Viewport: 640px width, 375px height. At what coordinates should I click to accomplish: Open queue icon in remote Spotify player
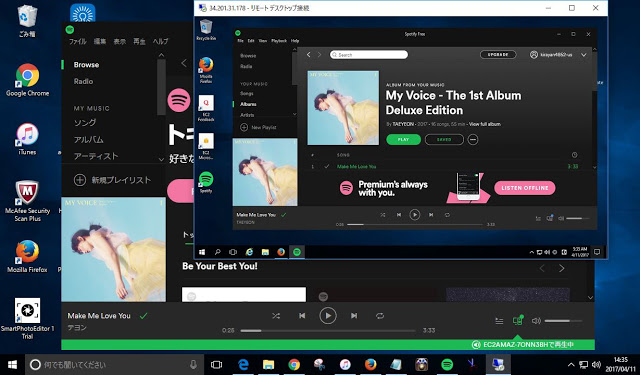(538, 219)
